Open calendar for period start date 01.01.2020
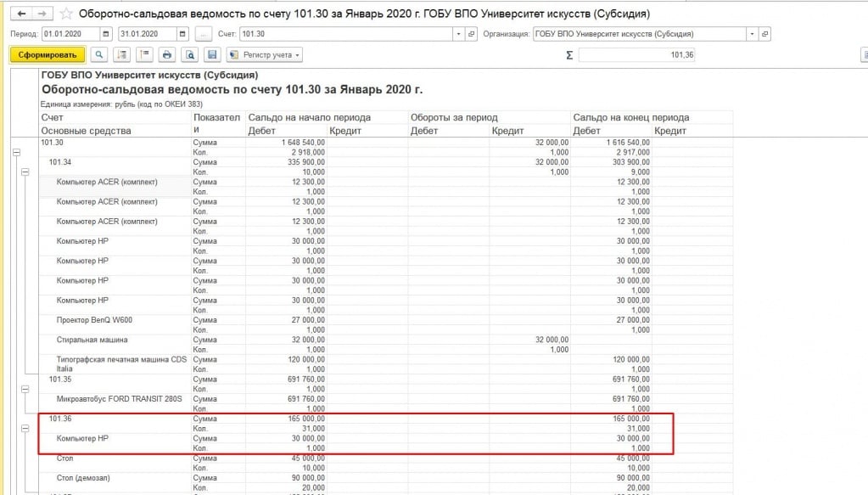 pyautogui.click(x=106, y=34)
